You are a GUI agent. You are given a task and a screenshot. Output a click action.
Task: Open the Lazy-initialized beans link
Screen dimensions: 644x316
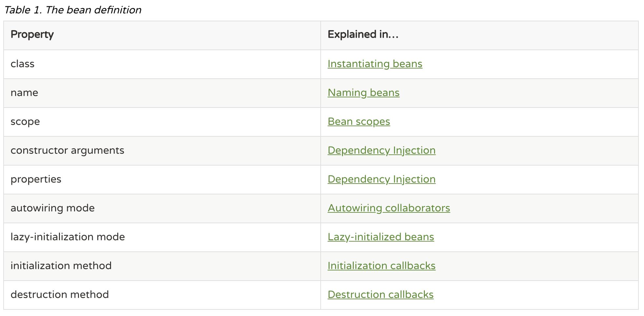pos(381,237)
